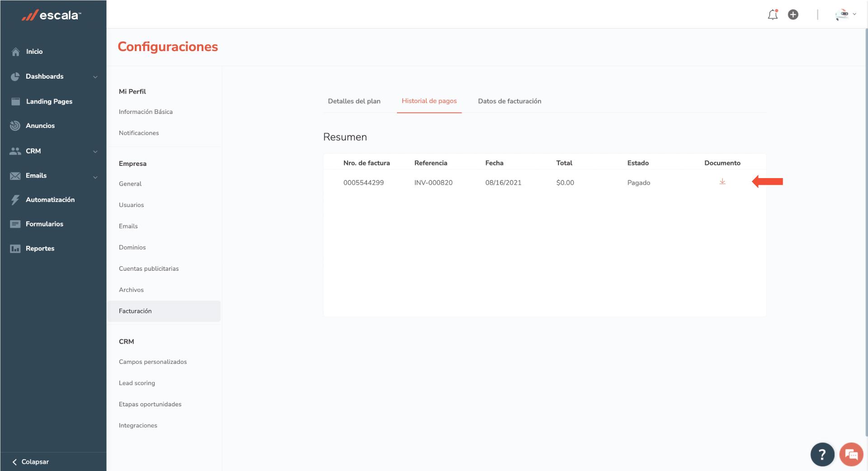Click total $0.00 cell
Viewport: 868px width, 471px height.
pos(565,183)
